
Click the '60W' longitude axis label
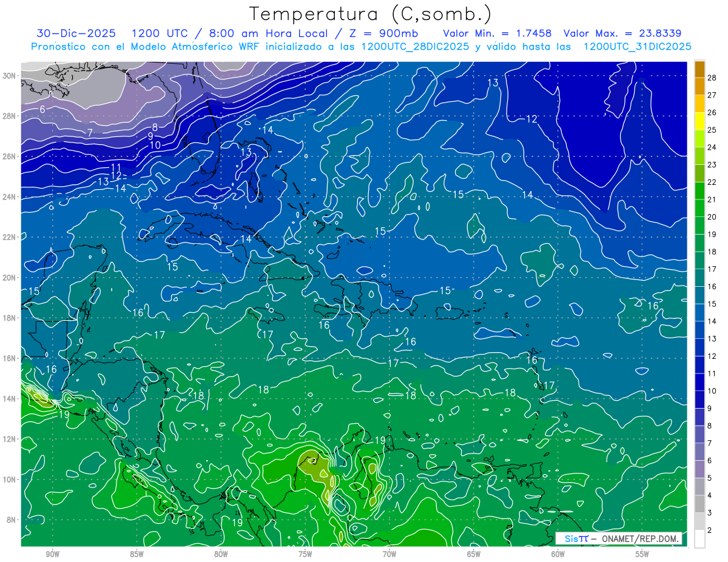(x=558, y=554)
